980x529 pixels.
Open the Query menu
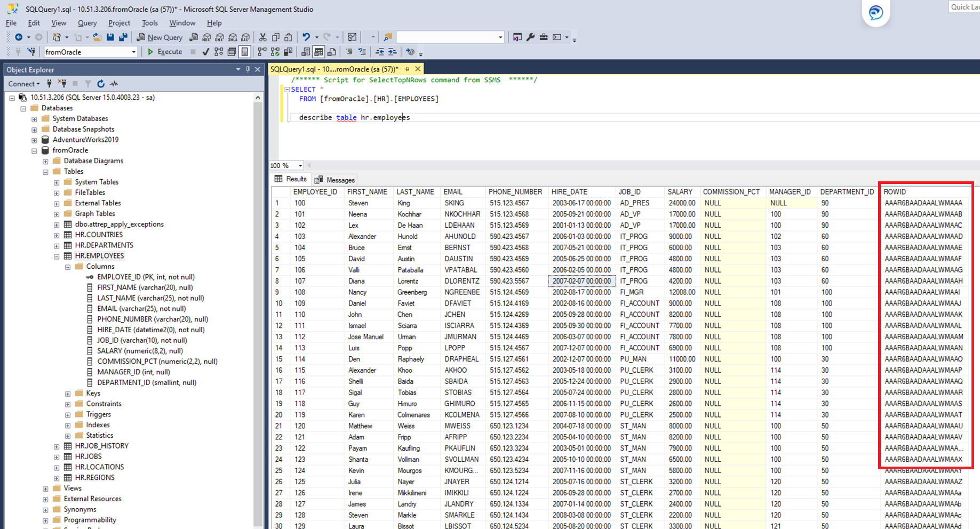87,23
